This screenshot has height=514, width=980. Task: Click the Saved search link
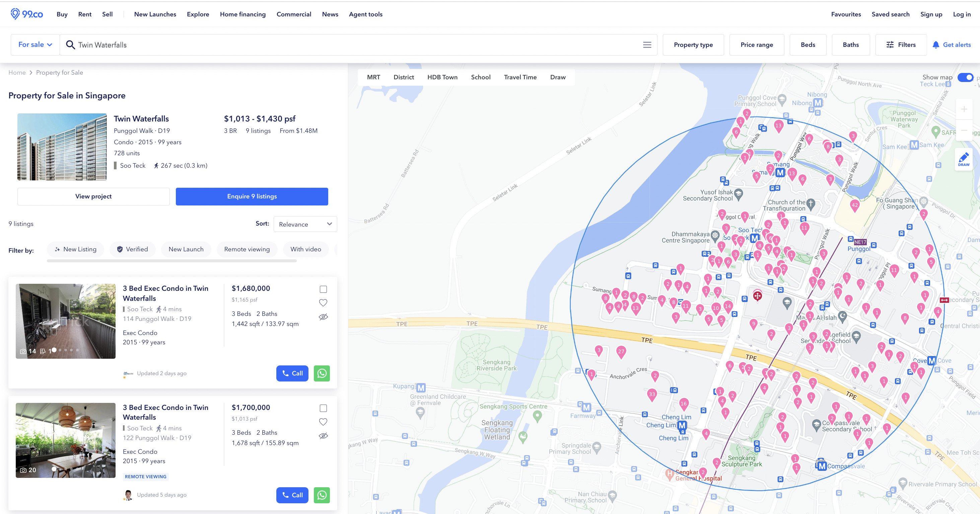click(891, 14)
